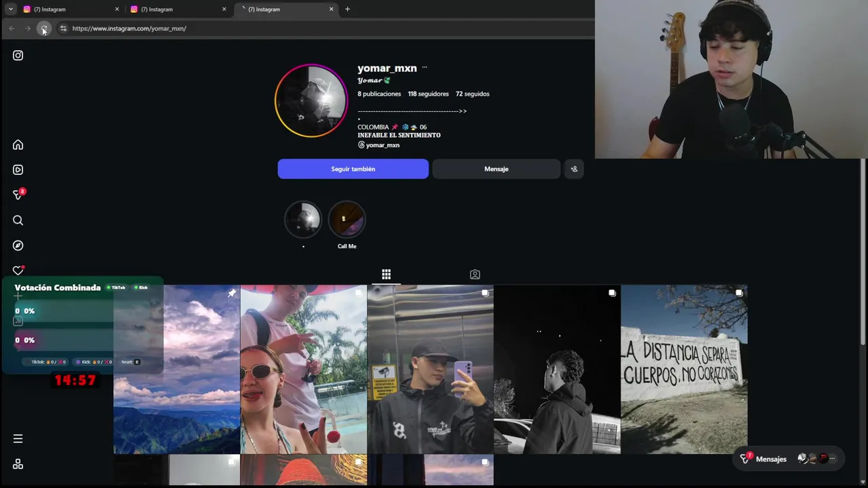Click Mensaje button
This screenshot has height=488, width=868.
click(496, 169)
